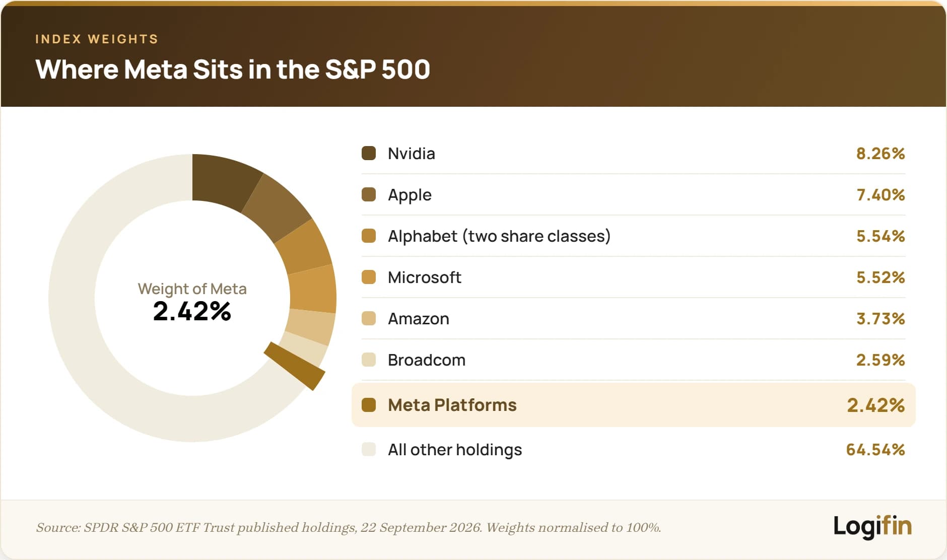Click the Broadcom legend swatch
This screenshot has width=947, height=560.
pyautogui.click(x=369, y=360)
